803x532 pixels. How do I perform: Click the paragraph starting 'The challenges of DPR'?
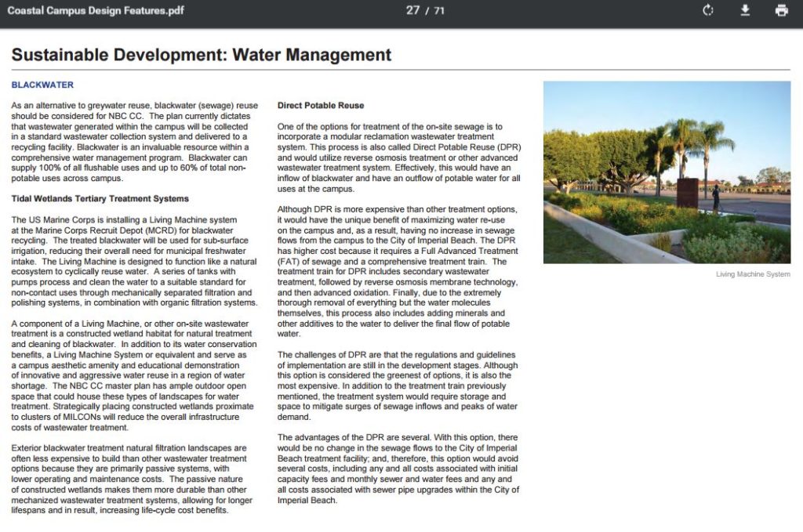(398, 386)
